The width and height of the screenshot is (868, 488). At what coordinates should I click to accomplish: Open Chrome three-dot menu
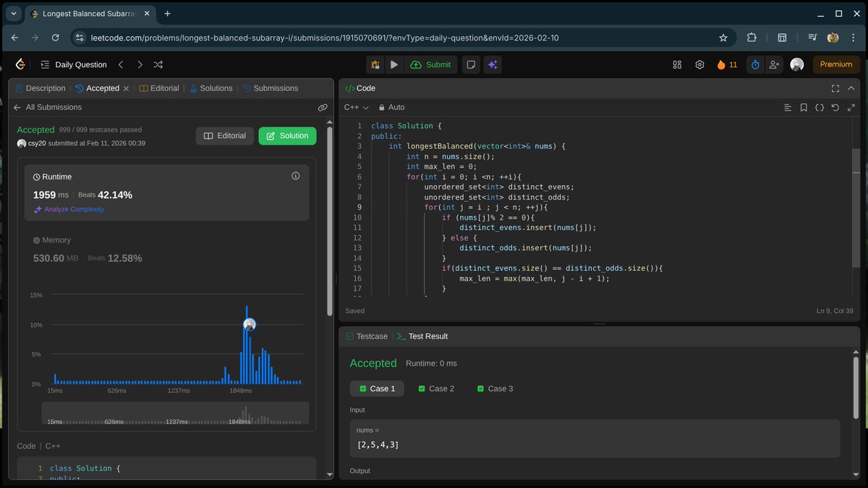[853, 38]
